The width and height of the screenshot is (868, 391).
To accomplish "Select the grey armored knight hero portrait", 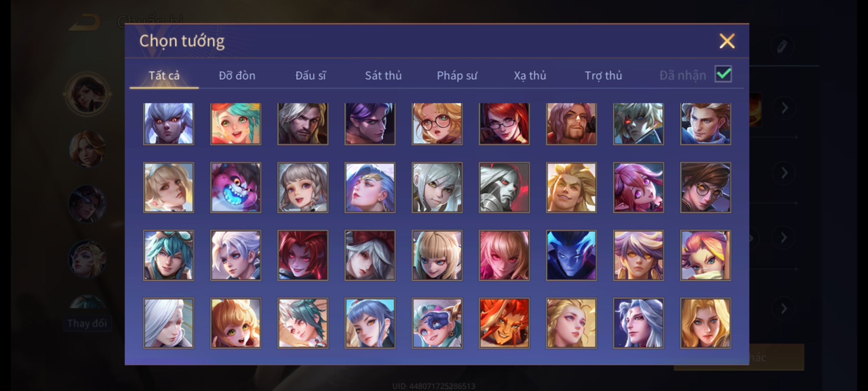I will pyautogui.click(x=504, y=188).
